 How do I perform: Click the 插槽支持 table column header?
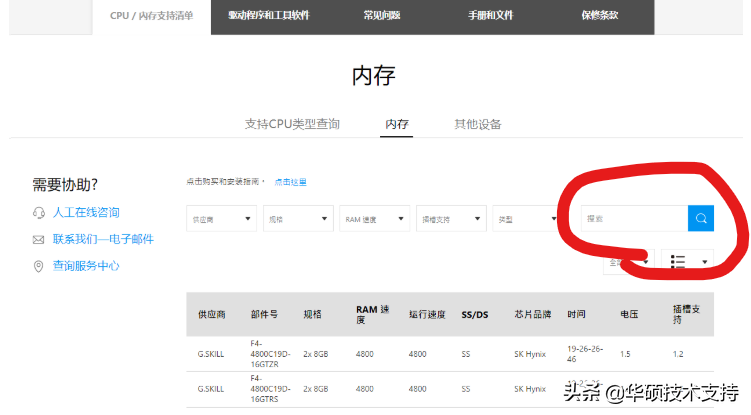click(686, 314)
